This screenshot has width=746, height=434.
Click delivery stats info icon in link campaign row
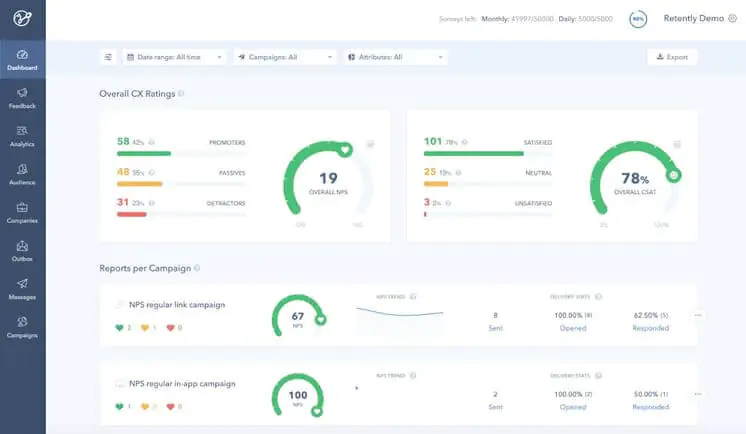(599, 296)
